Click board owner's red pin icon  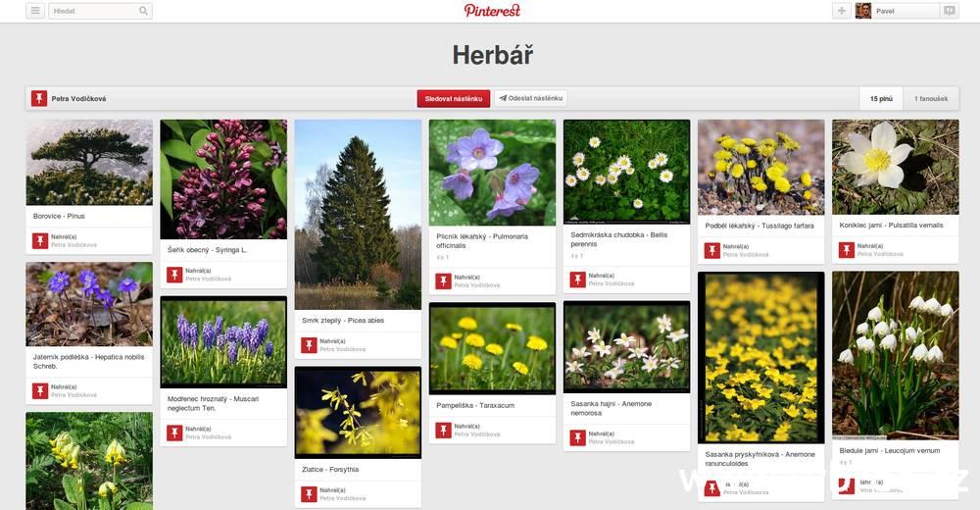[39, 98]
